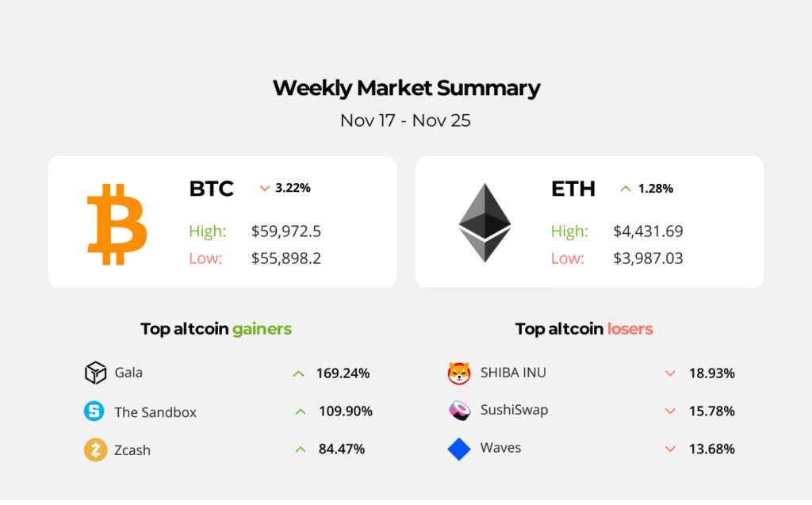Click Waves red down arrow
The image size is (812, 505).
pos(670,450)
